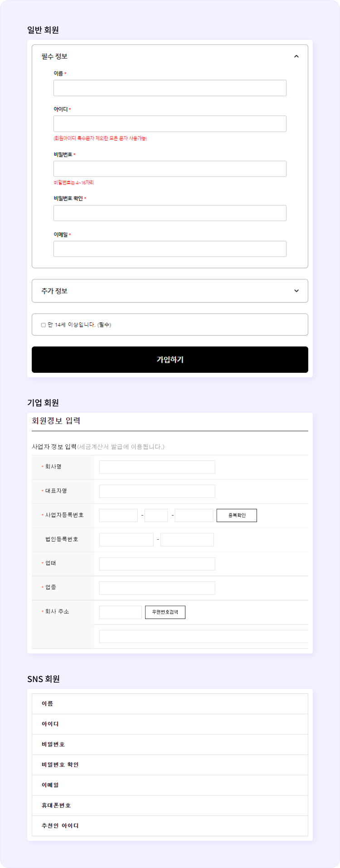This screenshot has height=868, width=340.
Task: Focus the 업태 input field
Action: coord(157,564)
